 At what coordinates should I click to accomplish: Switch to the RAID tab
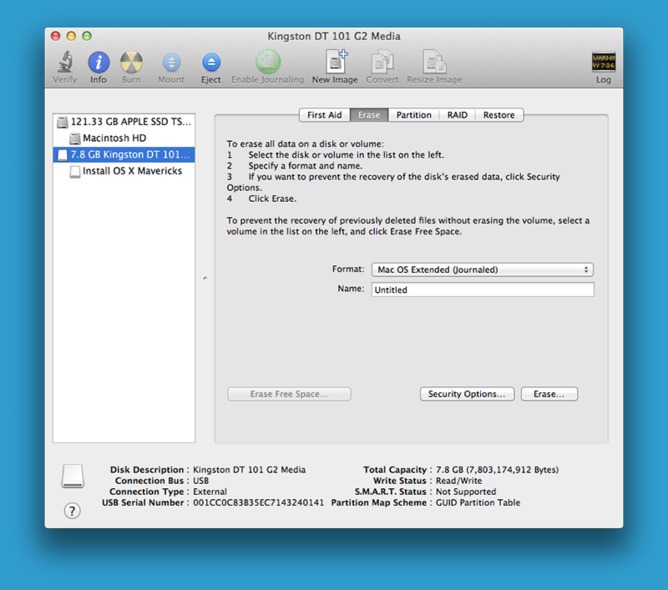point(457,115)
